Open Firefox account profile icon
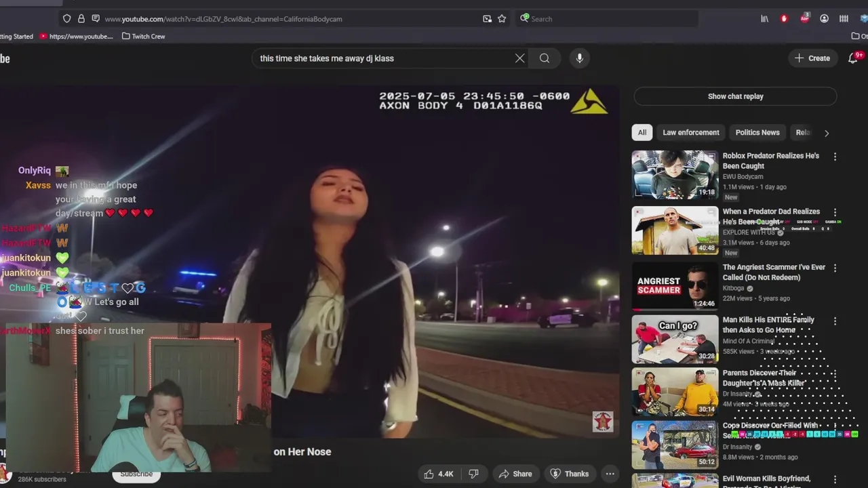This screenshot has width=868, height=488. coord(824,19)
